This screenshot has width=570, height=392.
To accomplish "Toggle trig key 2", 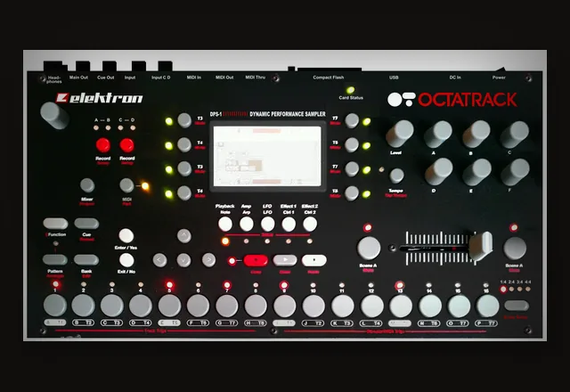I will (83, 306).
